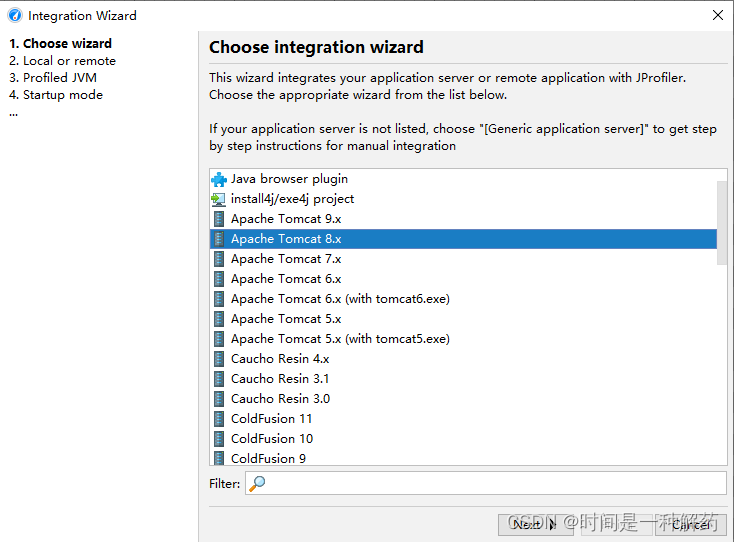Click the server icon beside Apache Tomcat 9.x
734x542 pixels.
219,219
